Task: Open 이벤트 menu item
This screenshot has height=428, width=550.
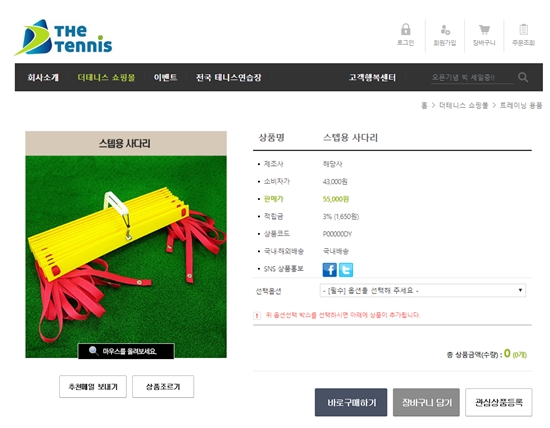Action: (x=166, y=78)
